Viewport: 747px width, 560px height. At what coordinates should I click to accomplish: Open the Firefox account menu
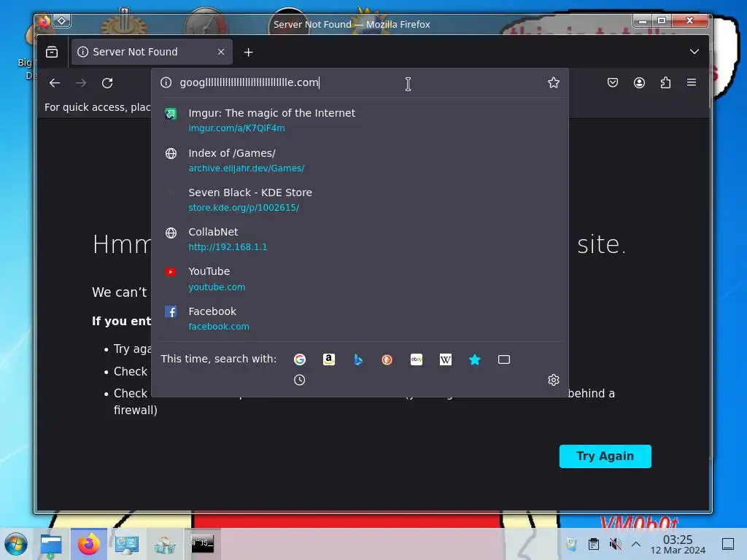click(639, 83)
